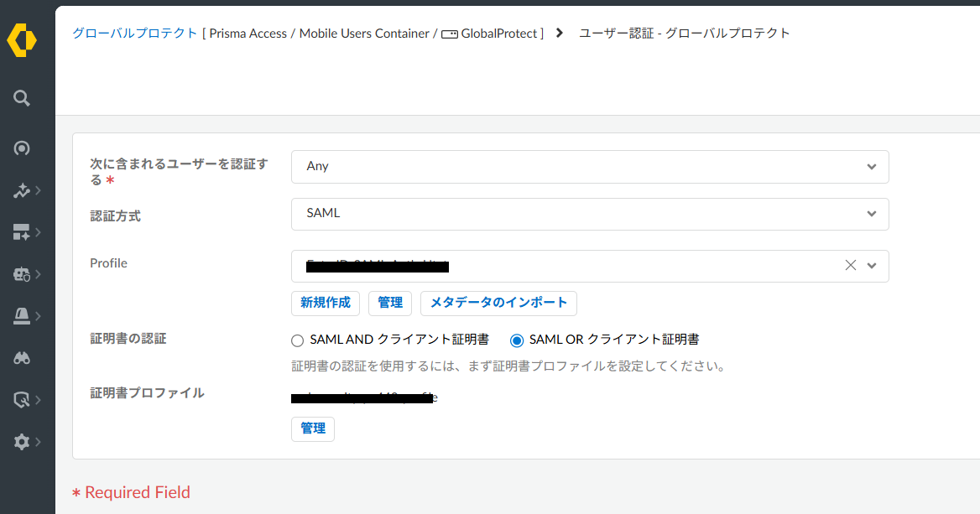Select SAML OR クライアント証明書 radio option

[517, 340]
